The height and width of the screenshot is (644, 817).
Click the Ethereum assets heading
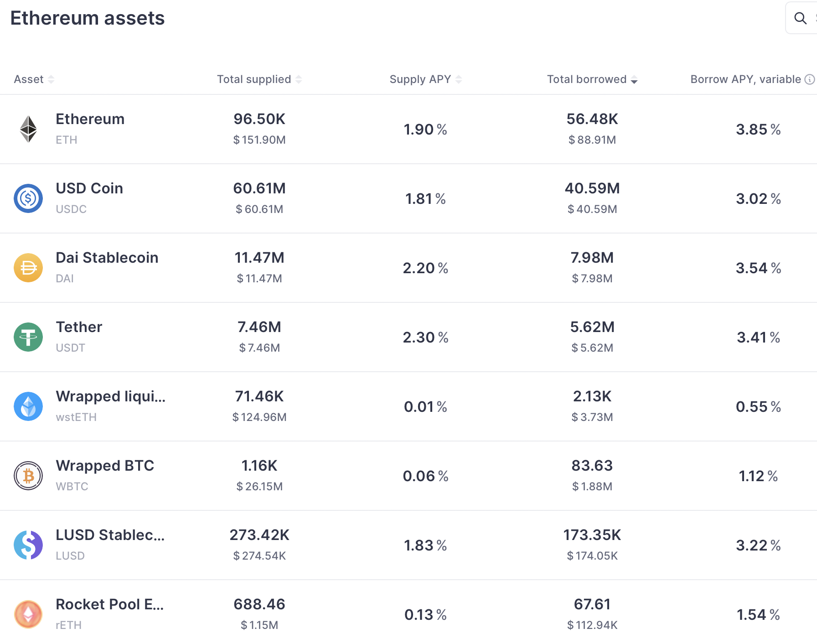point(88,18)
